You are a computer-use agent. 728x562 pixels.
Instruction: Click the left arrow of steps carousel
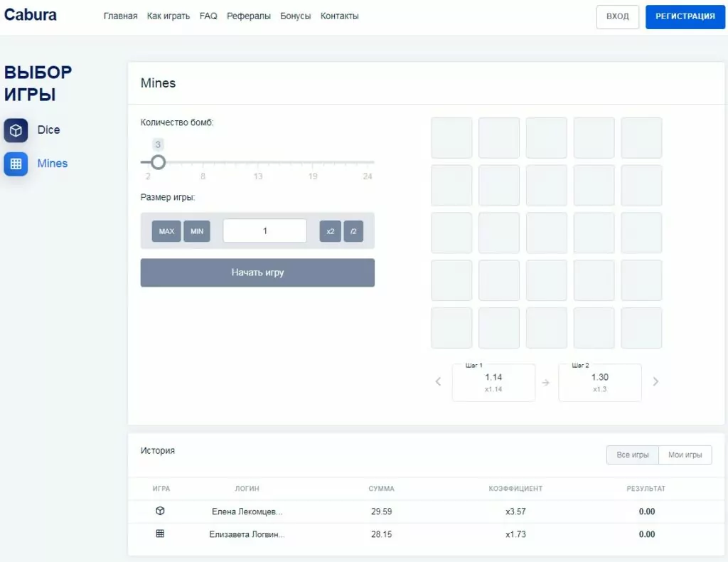[438, 382]
